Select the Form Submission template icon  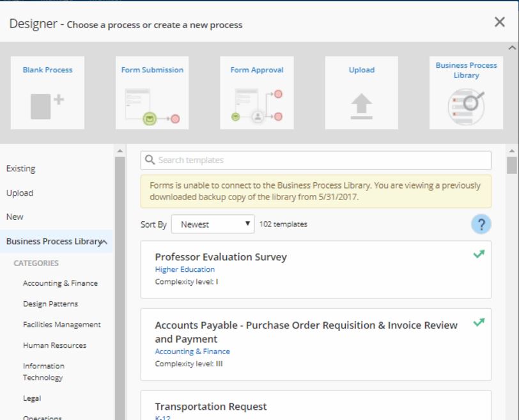point(152,106)
